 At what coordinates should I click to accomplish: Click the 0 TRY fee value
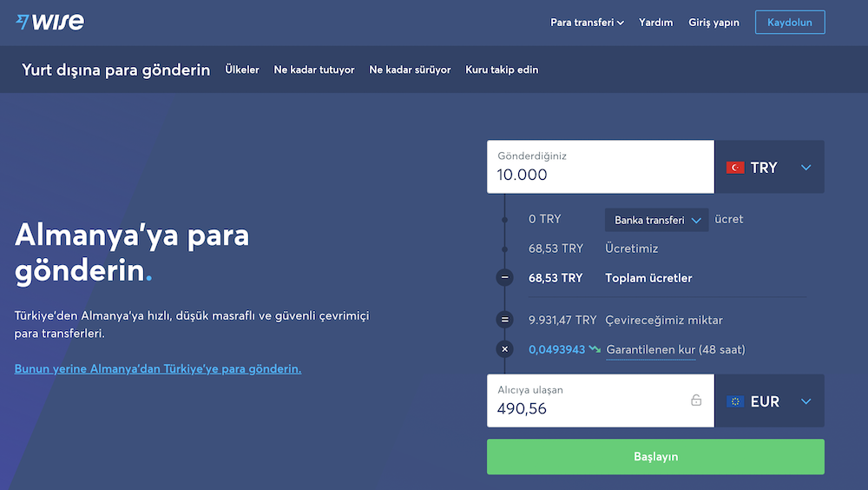(x=545, y=219)
